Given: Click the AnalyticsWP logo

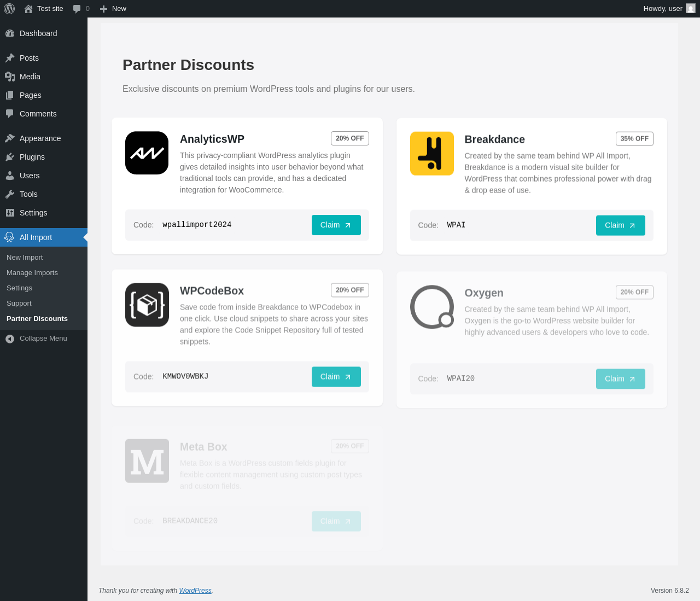Looking at the screenshot, I should pos(147,153).
